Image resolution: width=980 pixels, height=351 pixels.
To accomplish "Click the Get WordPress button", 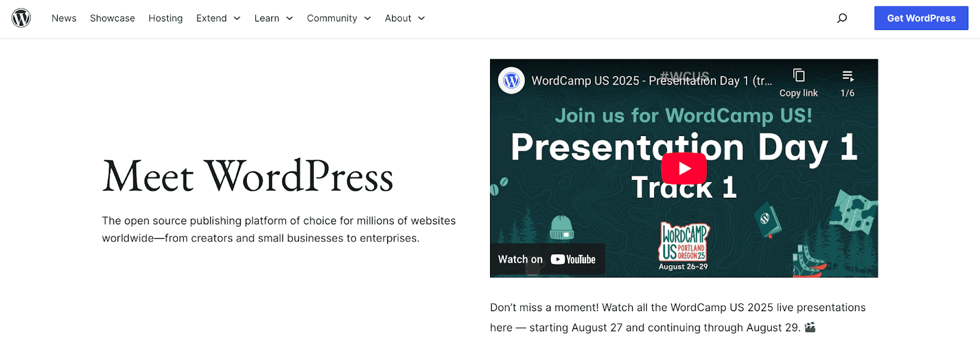I will coord(921,18).
